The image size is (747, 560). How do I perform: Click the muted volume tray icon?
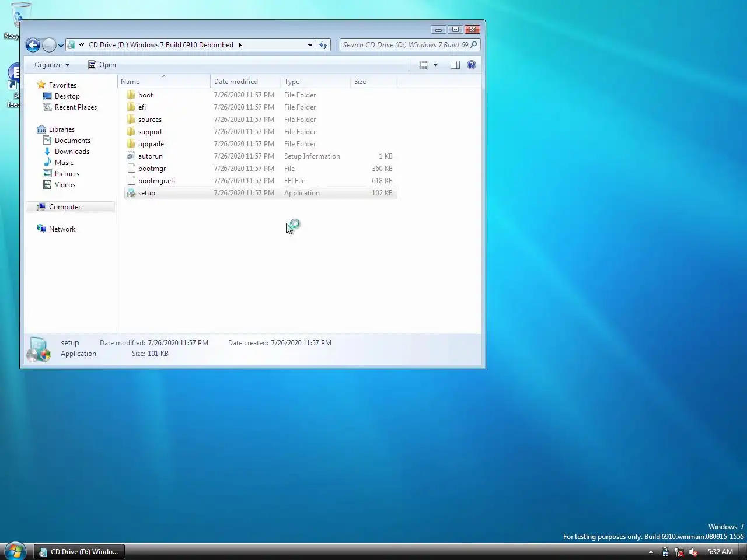tap(693, 552)
